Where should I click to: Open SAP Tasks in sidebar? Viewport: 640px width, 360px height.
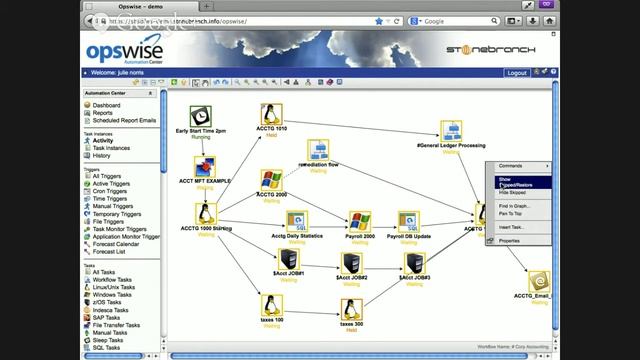pos(106,318)
